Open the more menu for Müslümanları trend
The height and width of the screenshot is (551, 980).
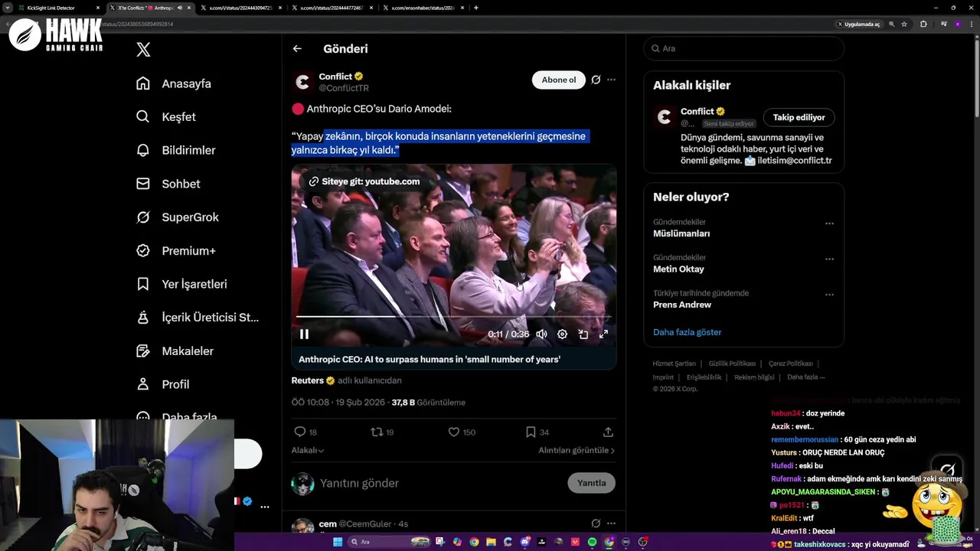coord(829,223)
